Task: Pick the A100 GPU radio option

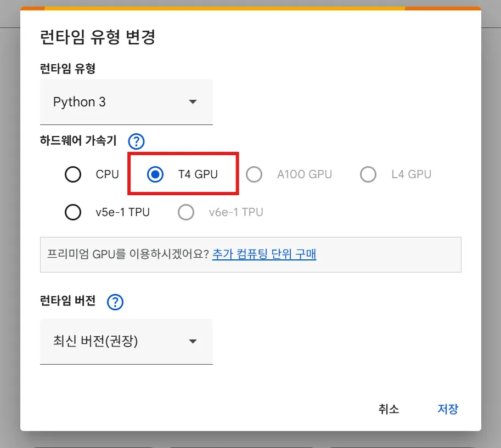Action: (254, 175)
